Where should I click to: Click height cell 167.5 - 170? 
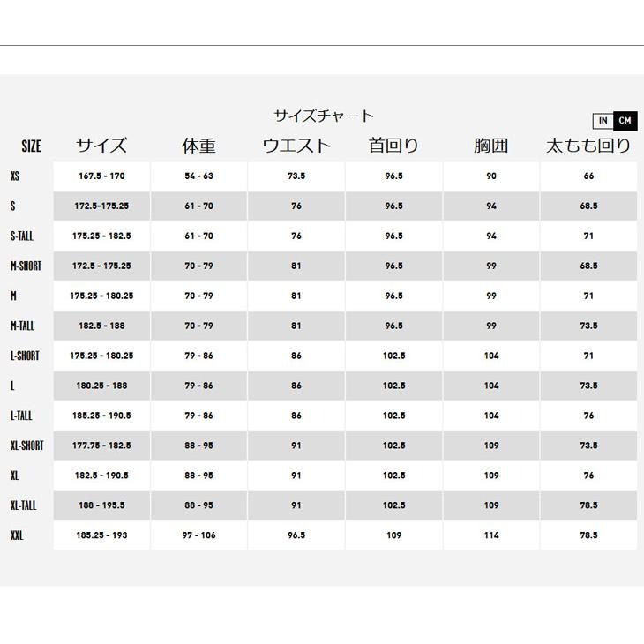[101, 176]
